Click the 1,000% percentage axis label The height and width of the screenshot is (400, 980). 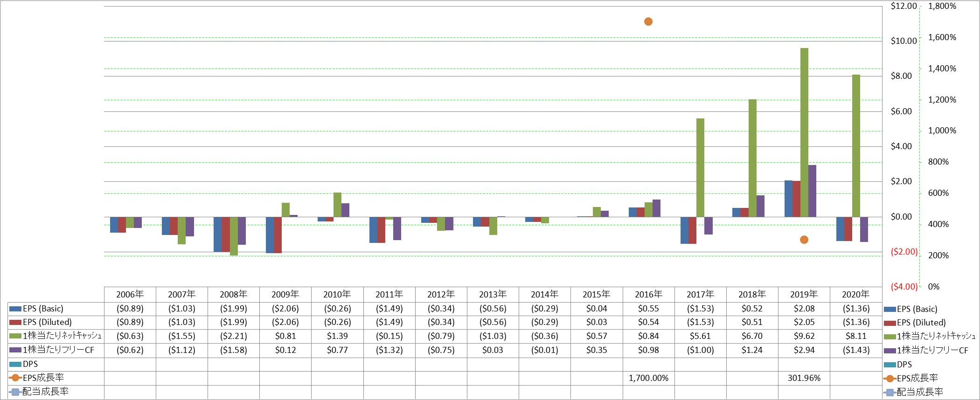[x=942, y=131]
